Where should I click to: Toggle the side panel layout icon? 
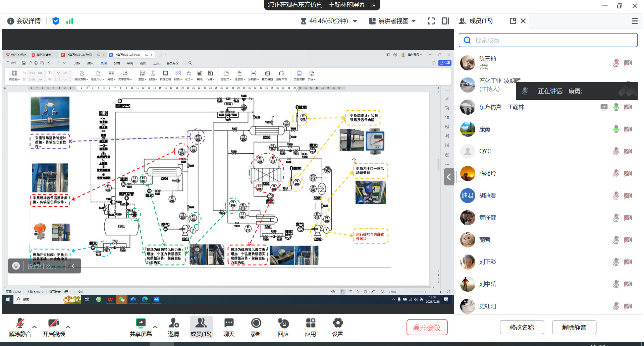pyautogui.click(x=445, y=21)
